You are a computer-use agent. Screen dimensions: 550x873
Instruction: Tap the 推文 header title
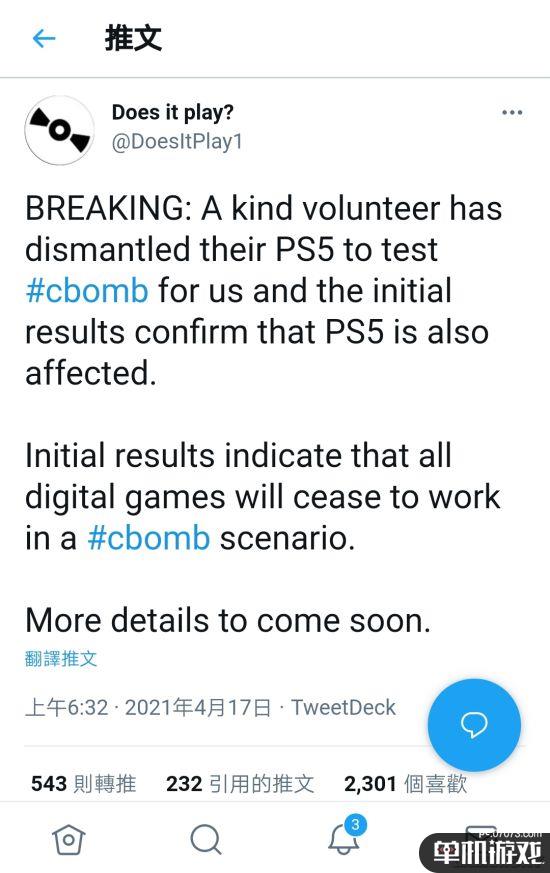133,38
